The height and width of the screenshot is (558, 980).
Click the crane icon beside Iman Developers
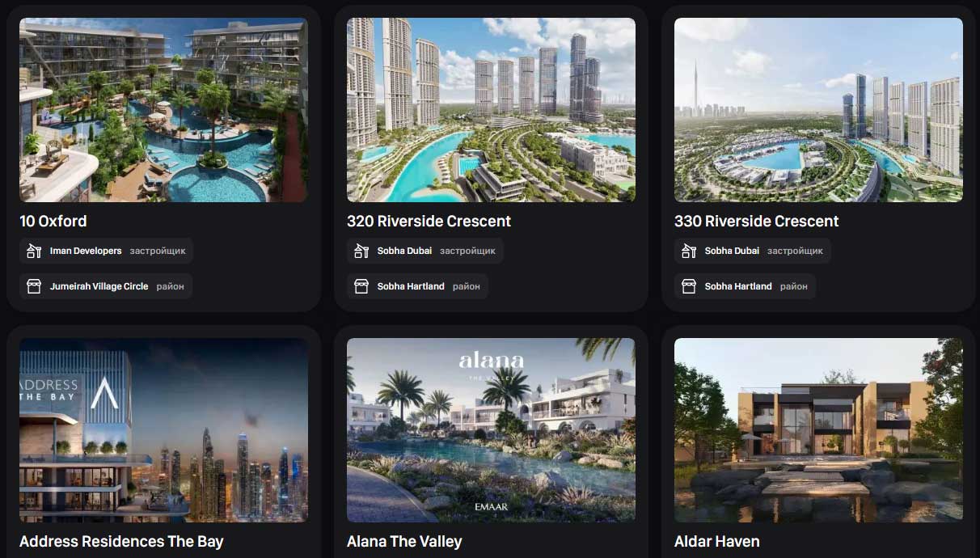(x=34, y=251)
